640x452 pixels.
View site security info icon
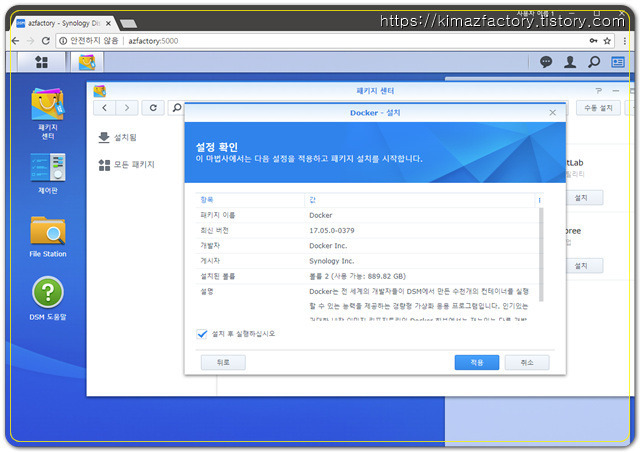click(x=63, y=41)
